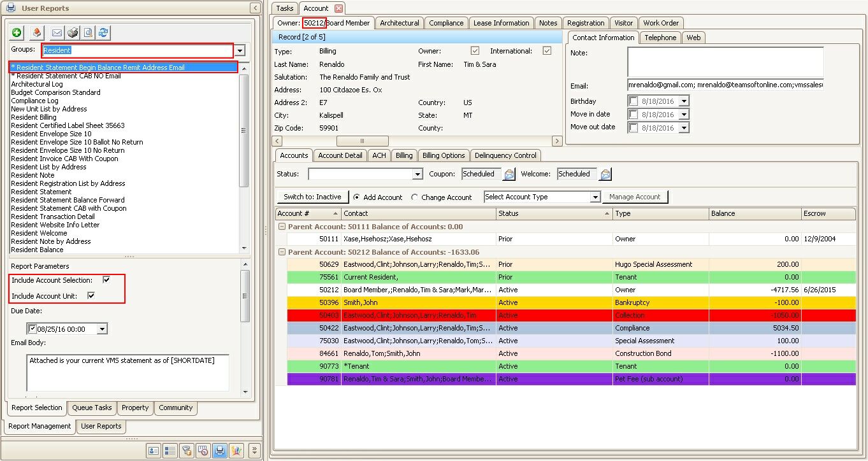The height and width of the screenshot is (461, 868).
Task: Toggle the Move in date checkbox
Action: pos(633,115)
